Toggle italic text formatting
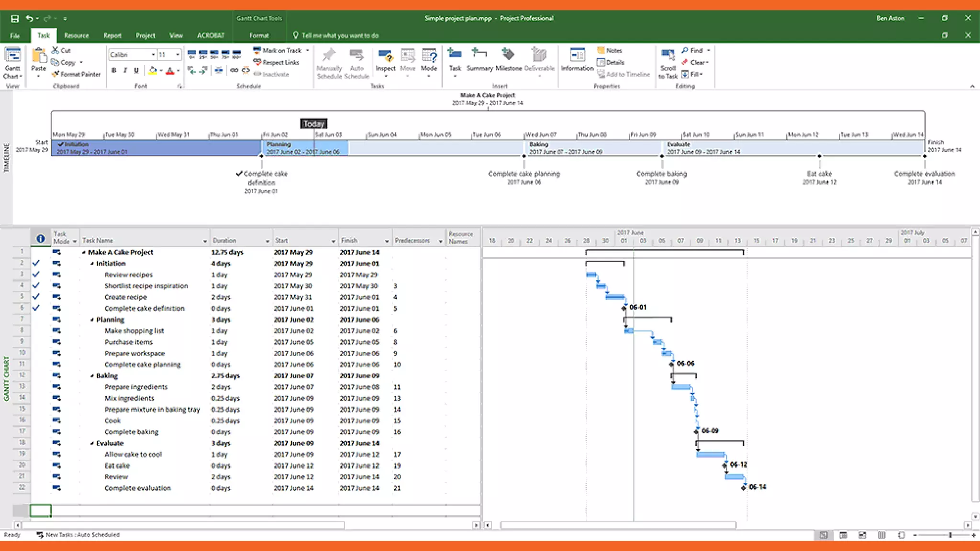This screenshot has height=551, width=980. click(x=125, y=70)
